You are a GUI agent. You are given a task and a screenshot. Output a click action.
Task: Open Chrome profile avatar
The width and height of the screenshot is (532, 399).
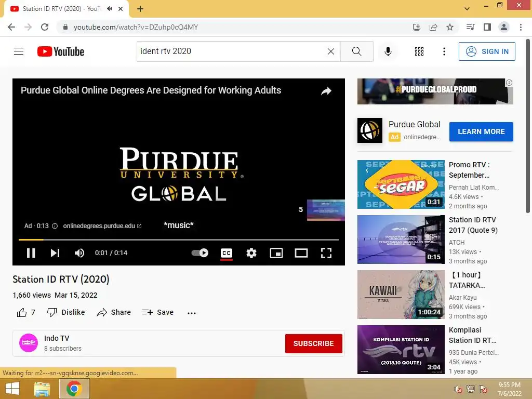[x=504, y=27]
